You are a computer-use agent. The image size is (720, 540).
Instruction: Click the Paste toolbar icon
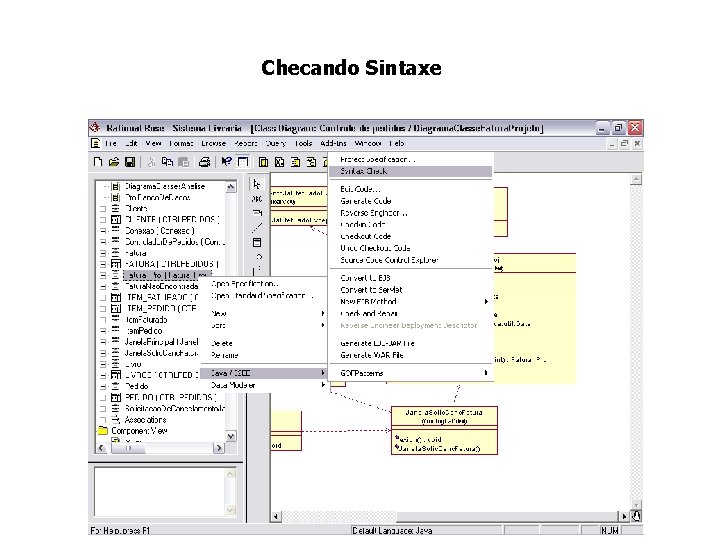tap(183, 162)
